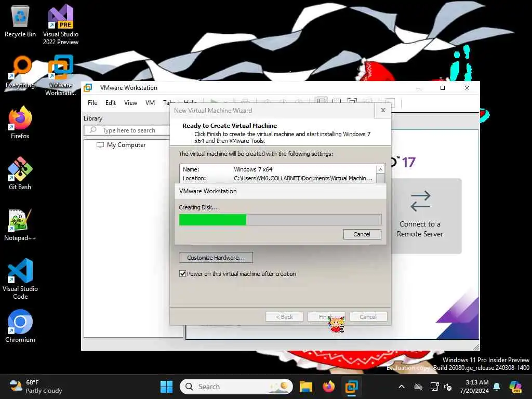Open Chromium from the desktop
The height and width of the screenshot is (399, 532).
(20, 326)
